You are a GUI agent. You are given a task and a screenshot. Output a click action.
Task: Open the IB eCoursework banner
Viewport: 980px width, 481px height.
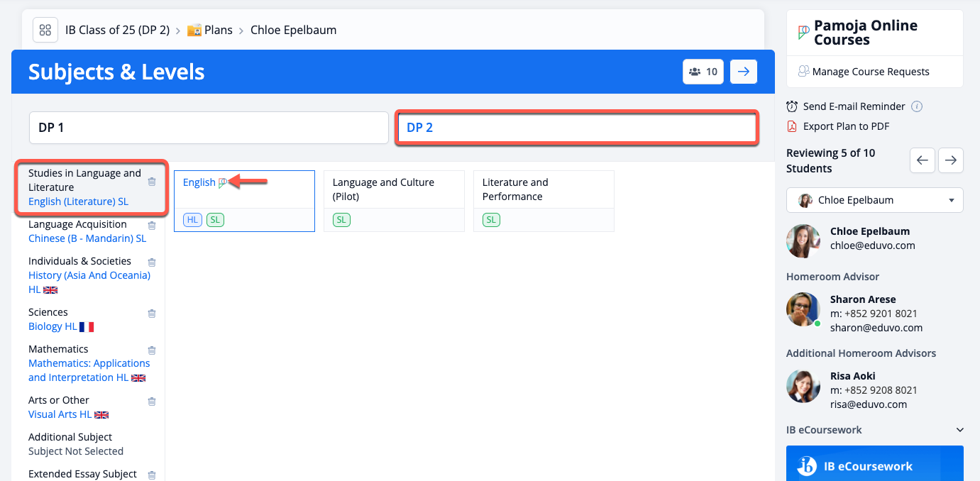(x=874, y=465)
